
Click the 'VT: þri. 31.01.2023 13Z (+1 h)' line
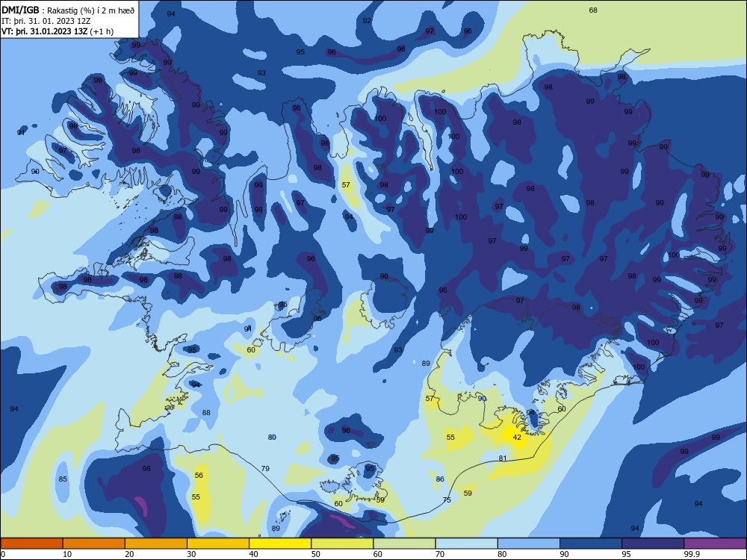[58, 31]
